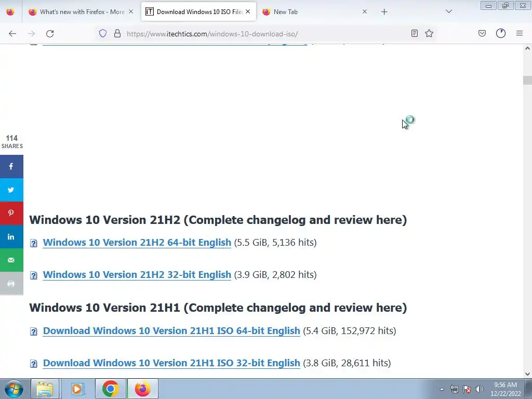Open Firefox View pinned icon

10,12
